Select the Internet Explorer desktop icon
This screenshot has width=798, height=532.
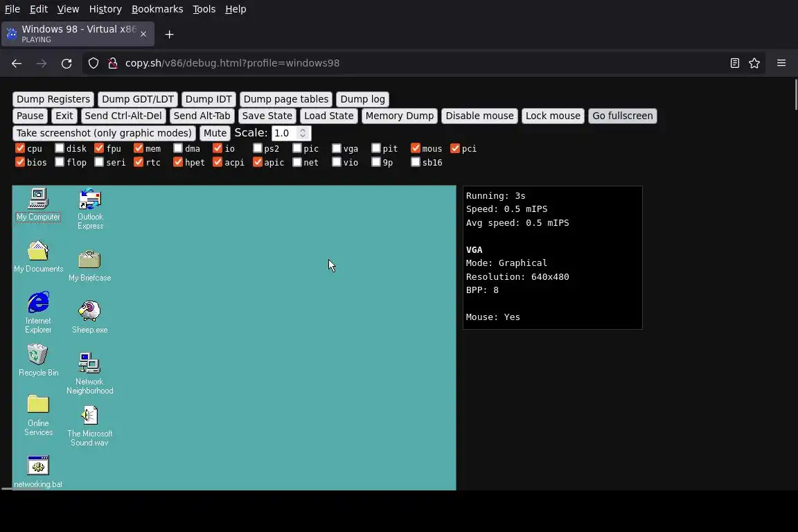coord(38,312)
